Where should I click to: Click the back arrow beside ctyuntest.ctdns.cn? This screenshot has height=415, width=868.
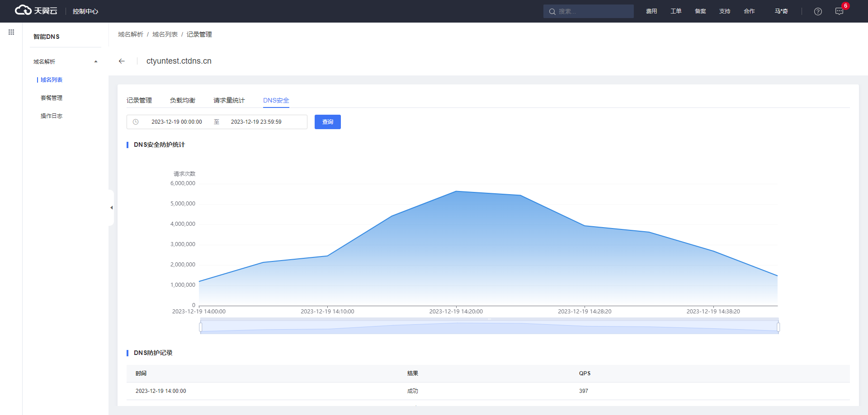pos(122,61)
